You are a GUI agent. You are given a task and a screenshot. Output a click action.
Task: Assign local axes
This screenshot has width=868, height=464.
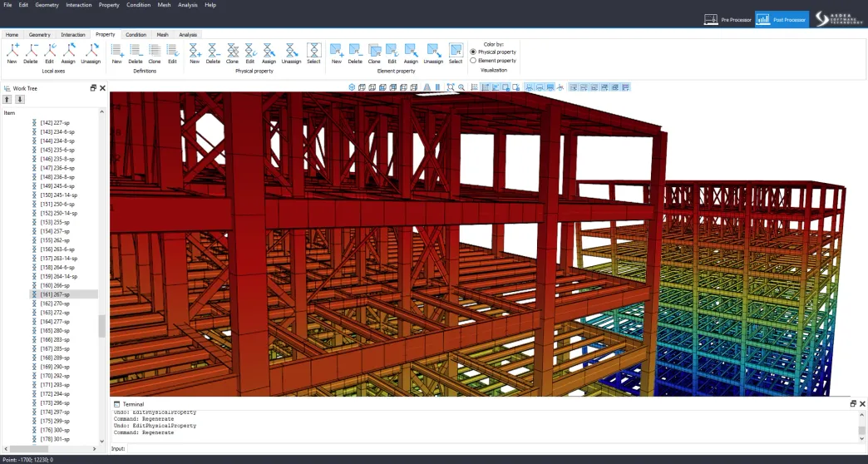[x=69, y=54]
